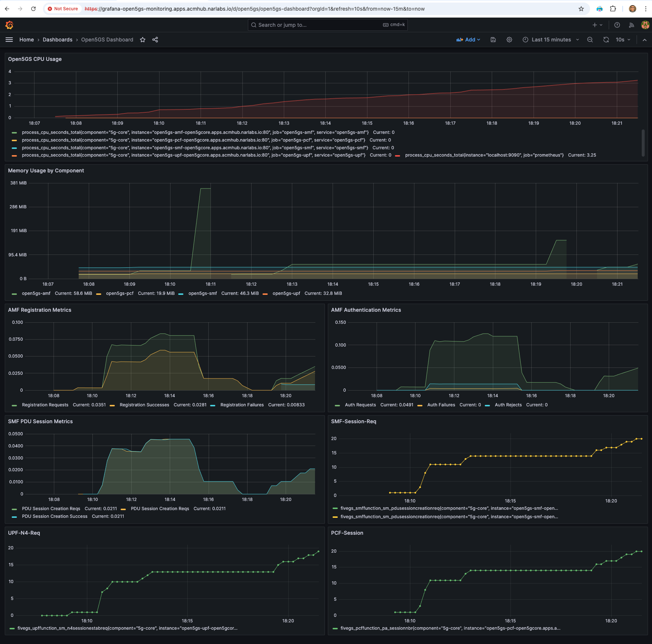The width and height of the screenshot is (652, 644).
Task: Open the plus new-item dropdown
Action: [597, 25]
